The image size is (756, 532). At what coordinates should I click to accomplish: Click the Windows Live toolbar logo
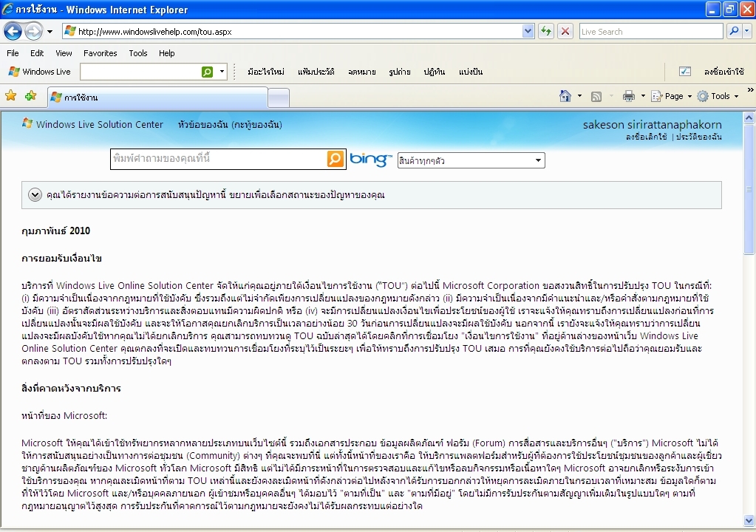pyautogui.click(x=39, y=72)
